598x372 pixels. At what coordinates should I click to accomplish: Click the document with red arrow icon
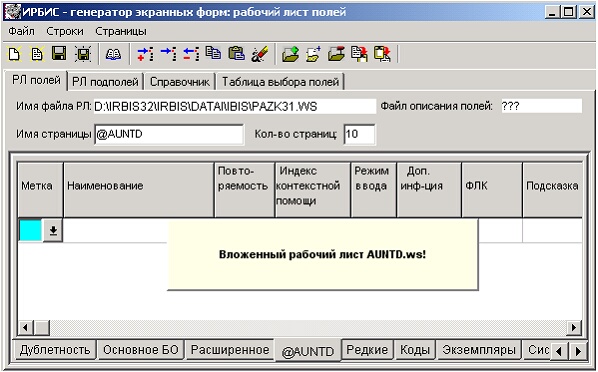tap(359, 54)
